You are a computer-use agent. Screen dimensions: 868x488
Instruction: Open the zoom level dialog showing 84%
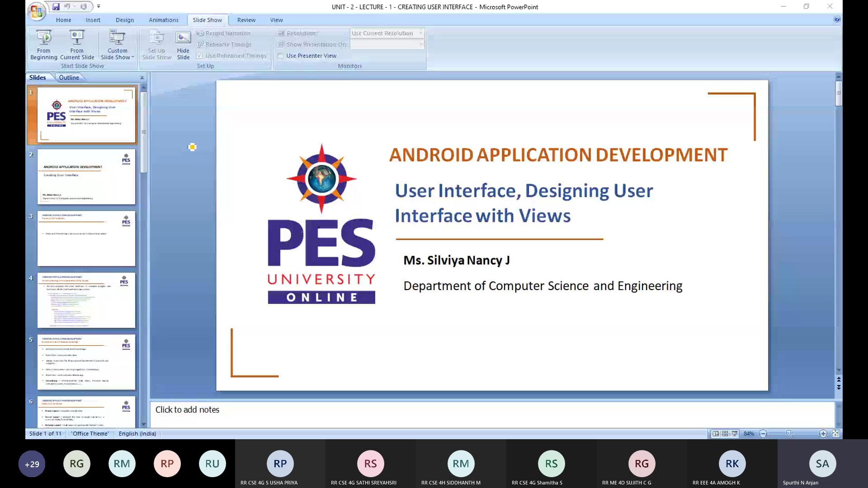tap(748, 434)
